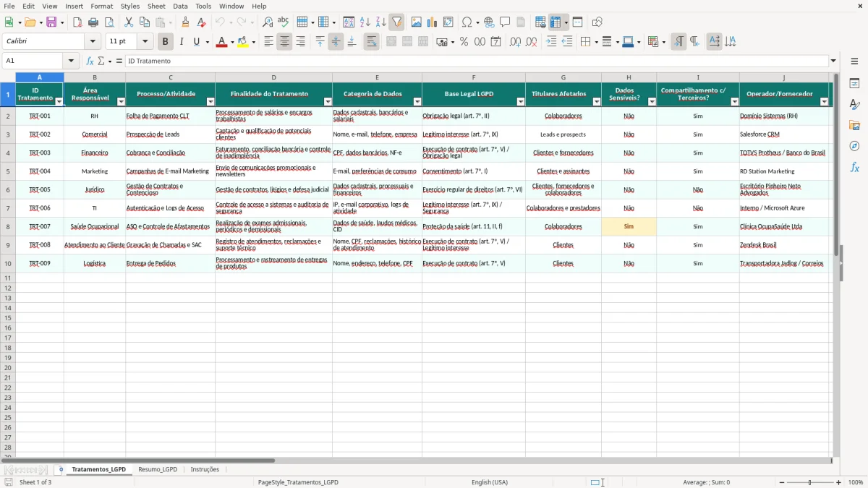This screenshot has width=868, height=488.
Task: Switch to the Instruções sheet tab
Action: click(205, 469)
